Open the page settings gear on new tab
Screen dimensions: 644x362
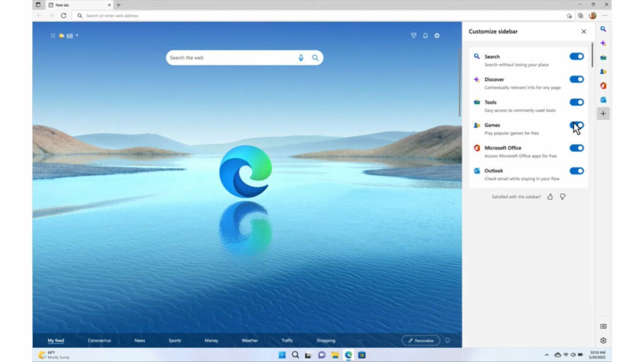click(437, 36)
